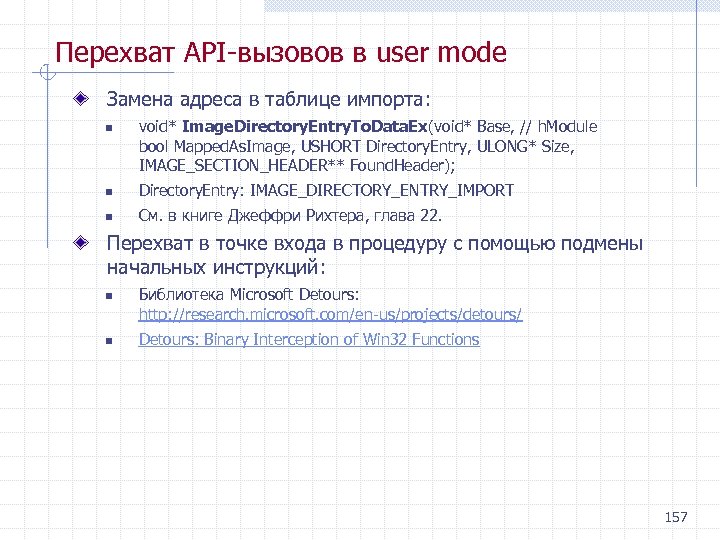Viewport: 720px width, 540px height.
Task: Click the text 'начальных инструкций:'
Action: point(216,267)
